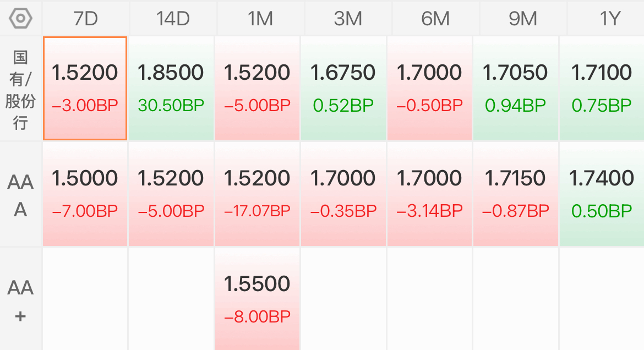Open the highlighted 1.5200 -3.00BP cell
This screenshot has height=350, width=644.
click(x=85, y=88)
